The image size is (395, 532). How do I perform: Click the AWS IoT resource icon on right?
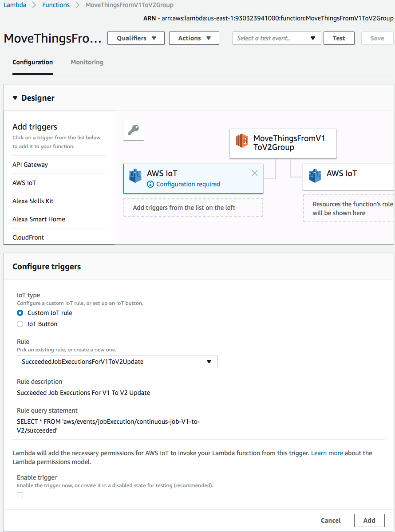pos(315,176)
